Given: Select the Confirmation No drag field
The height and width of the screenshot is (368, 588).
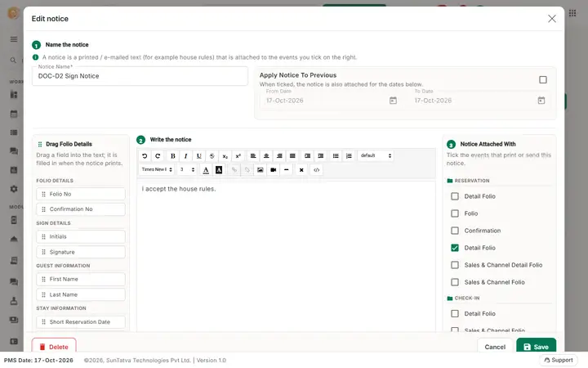Looking at the screenshot, I should point(81,209).
